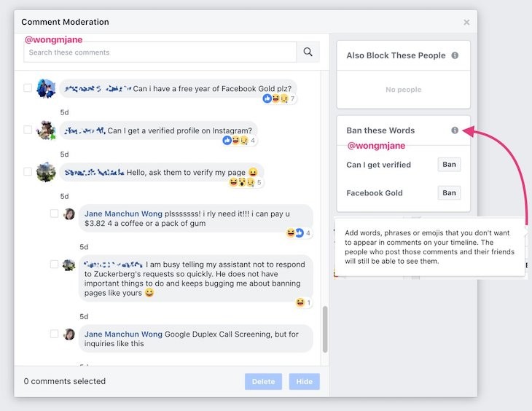Click the Can I get verified phrase
The height and width of the screenshot is (411, 532).
point(379,165)
